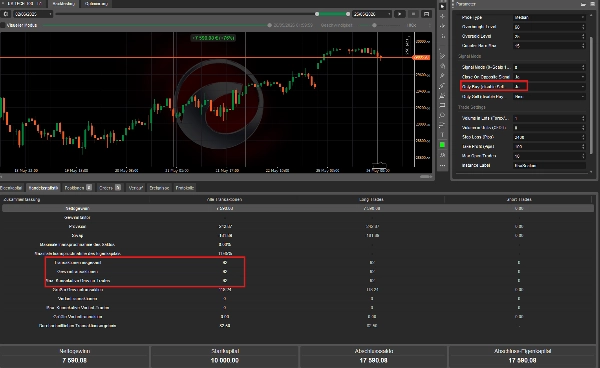The width and height of the screenshot is (600, 368).
Task: Click the Nettogewinn value 7 590.08 at bottom
Action: click(75, 360)
